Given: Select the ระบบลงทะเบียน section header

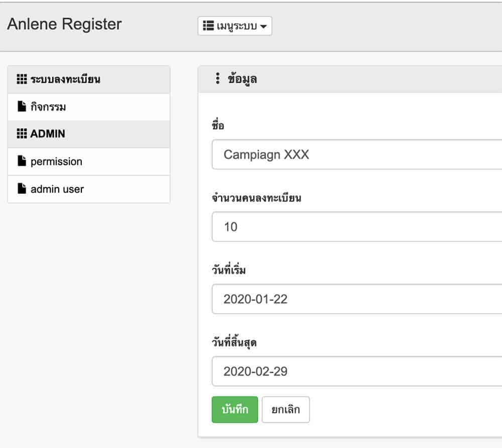Looking at the screenshot, I should (x=89, y=79).
